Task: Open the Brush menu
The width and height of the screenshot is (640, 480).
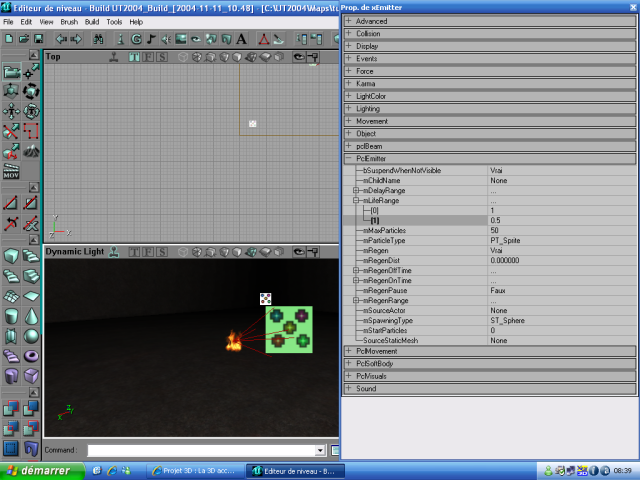Action: 69,21
